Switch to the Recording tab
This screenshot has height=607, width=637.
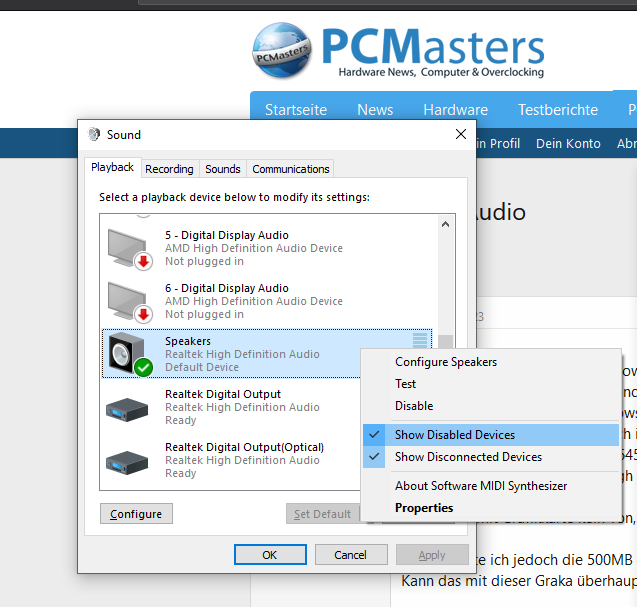coord(169,169)
